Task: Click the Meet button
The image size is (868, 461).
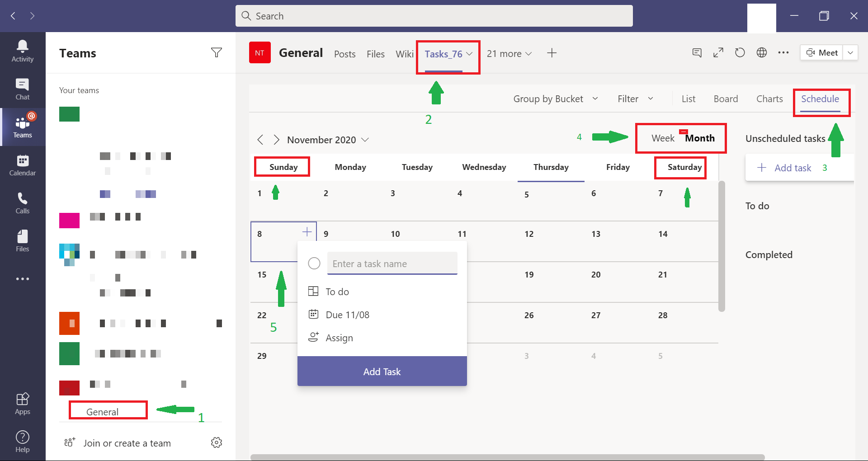Action: (x=822, y=53)
